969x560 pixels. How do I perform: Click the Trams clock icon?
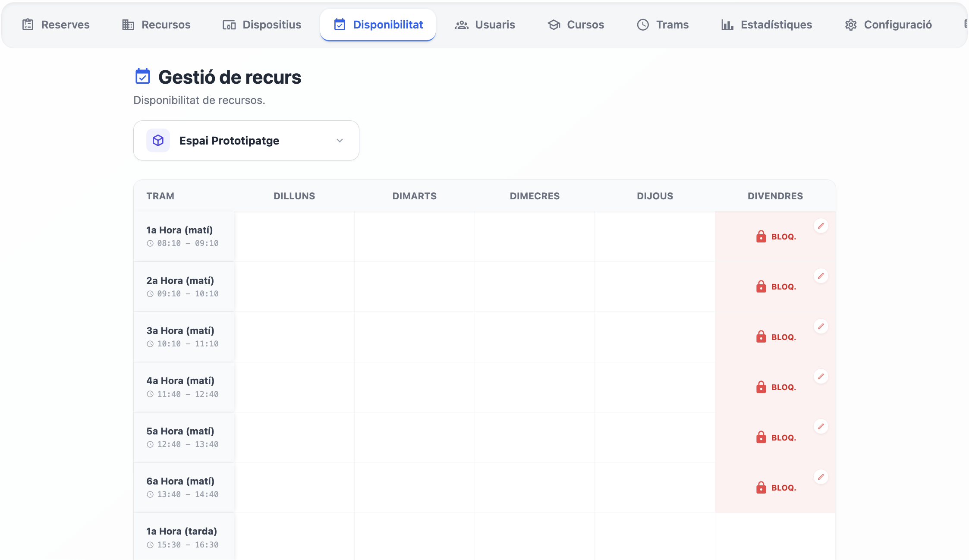point(643,25)
